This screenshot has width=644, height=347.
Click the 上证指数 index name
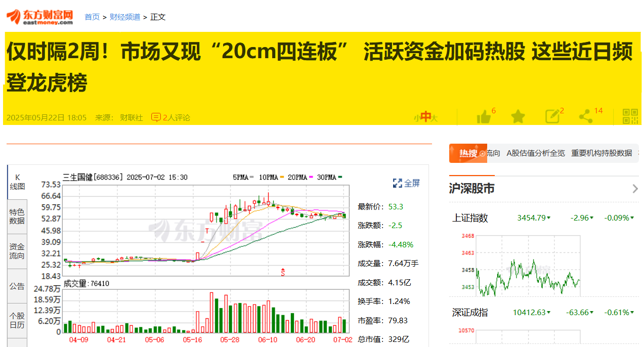coord(470,218)
